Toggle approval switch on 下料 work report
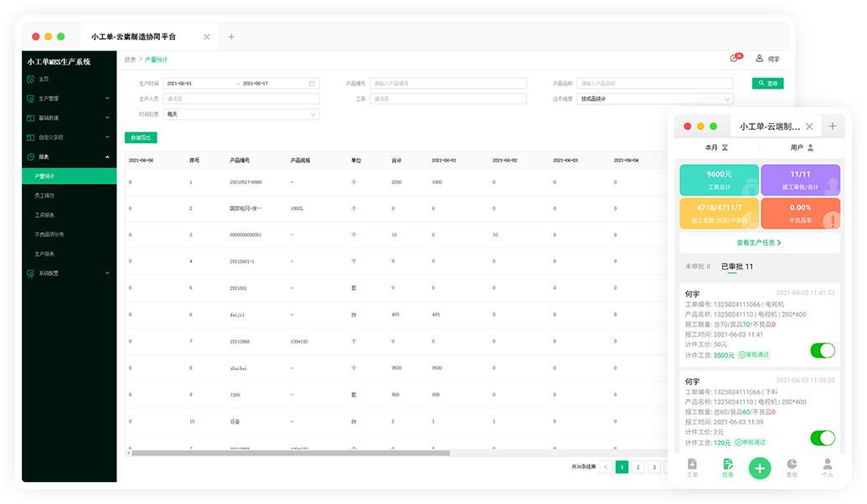867x504 pixels. tap(823, 438)
